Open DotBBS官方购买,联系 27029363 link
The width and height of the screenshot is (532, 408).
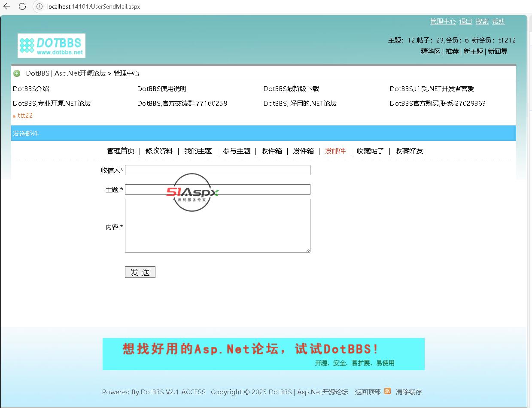coord(438,104)
